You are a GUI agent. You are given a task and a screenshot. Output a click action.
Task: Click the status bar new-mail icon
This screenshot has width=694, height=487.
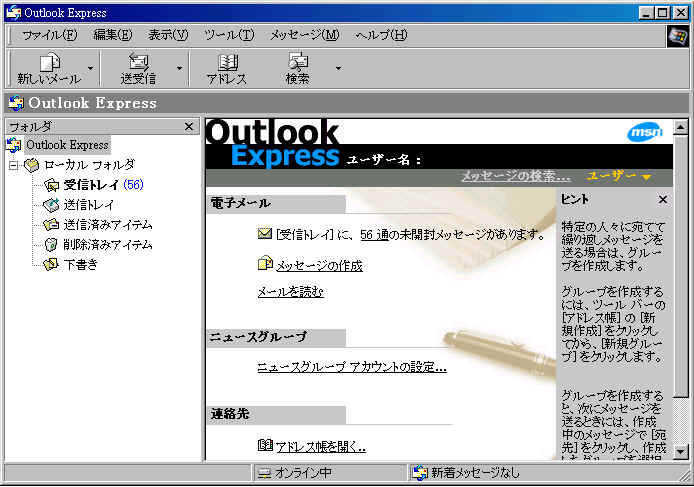pos(420,473)
